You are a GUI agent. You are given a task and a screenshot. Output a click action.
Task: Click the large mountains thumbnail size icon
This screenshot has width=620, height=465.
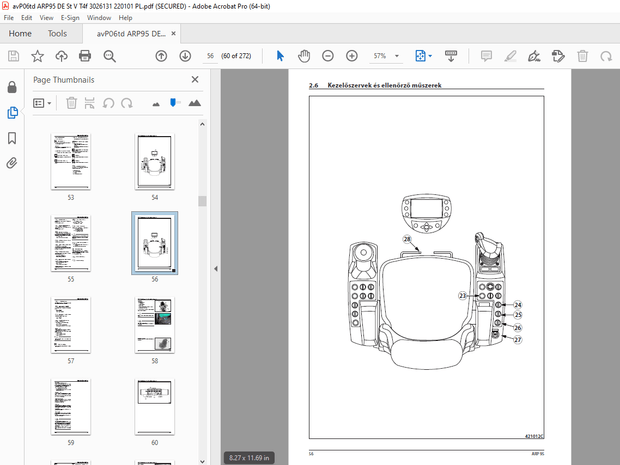tap(194, 103)
